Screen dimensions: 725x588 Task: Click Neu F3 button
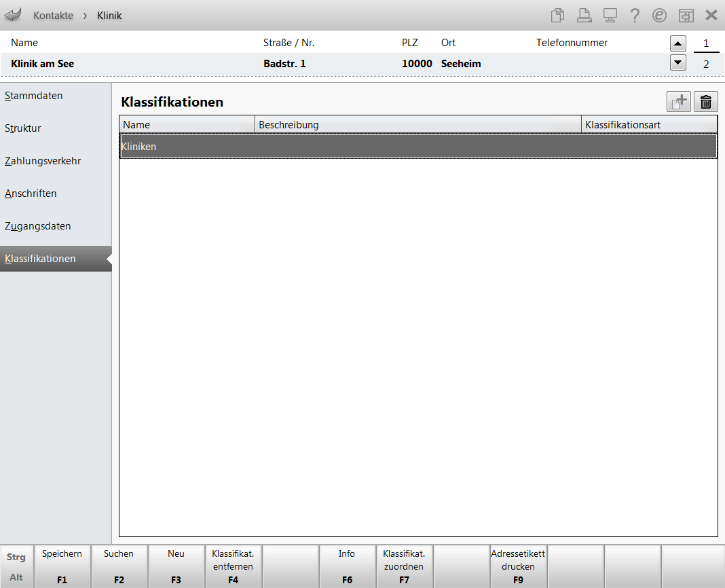coord(176,566)
